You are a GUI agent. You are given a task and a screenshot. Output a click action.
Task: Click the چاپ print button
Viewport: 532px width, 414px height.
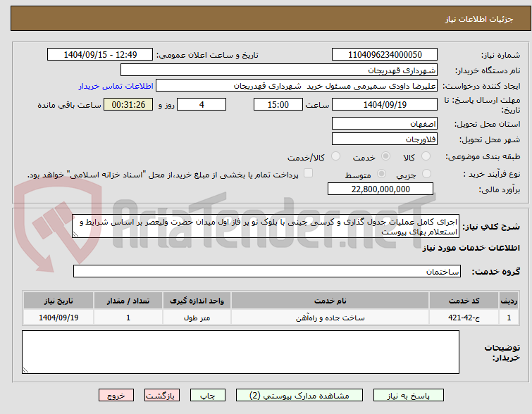click(208, 396)
